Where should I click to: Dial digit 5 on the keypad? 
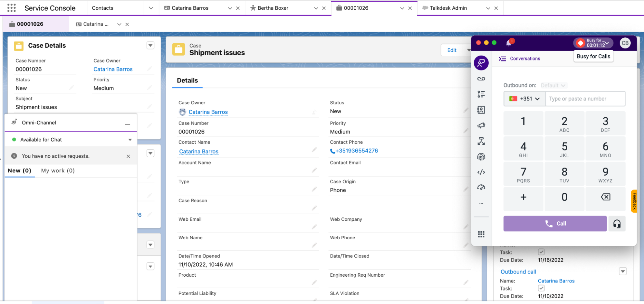(564, 149)
